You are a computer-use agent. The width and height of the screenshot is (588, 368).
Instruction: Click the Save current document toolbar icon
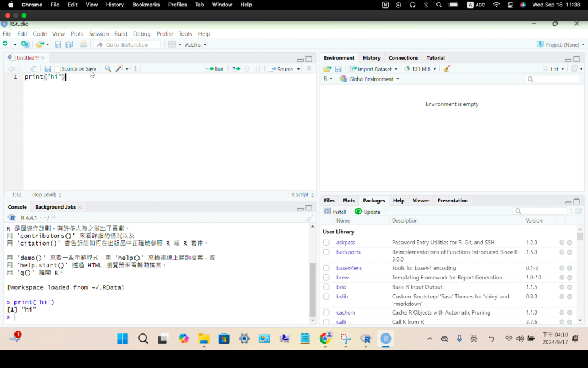58,44
